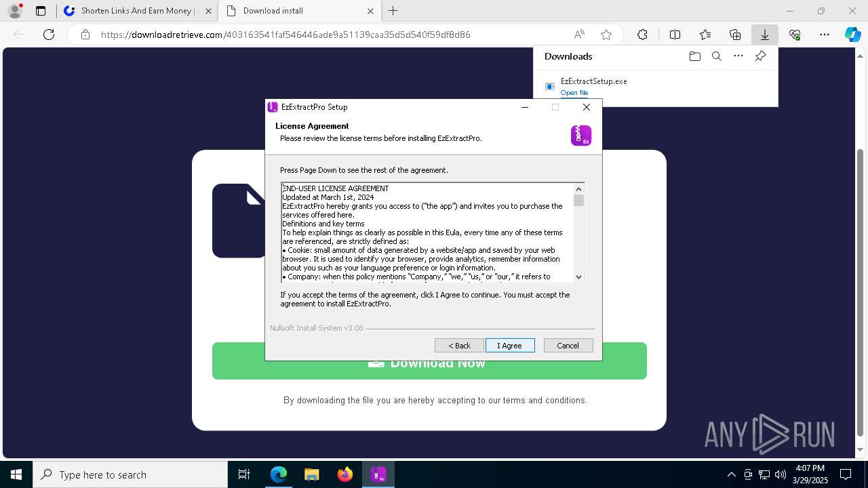Click EzExtractPro installer taskbar icon

point(378,474)
